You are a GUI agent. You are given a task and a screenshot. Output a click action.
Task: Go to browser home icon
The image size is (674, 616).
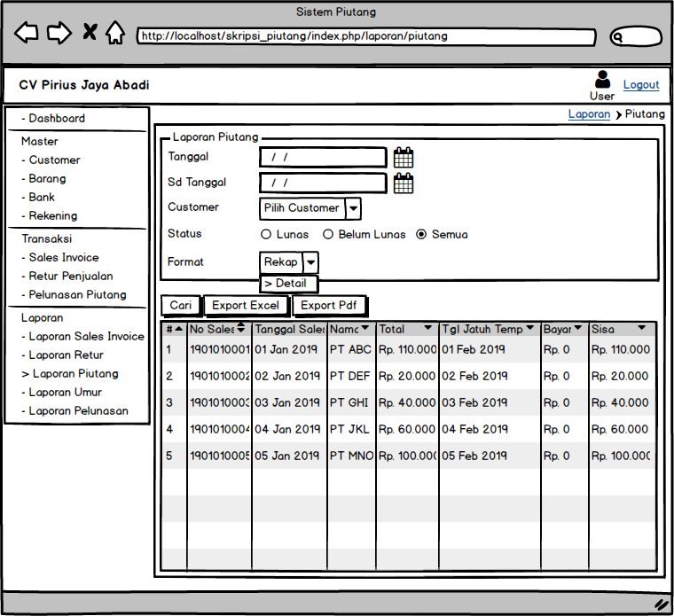pos(115,33)
